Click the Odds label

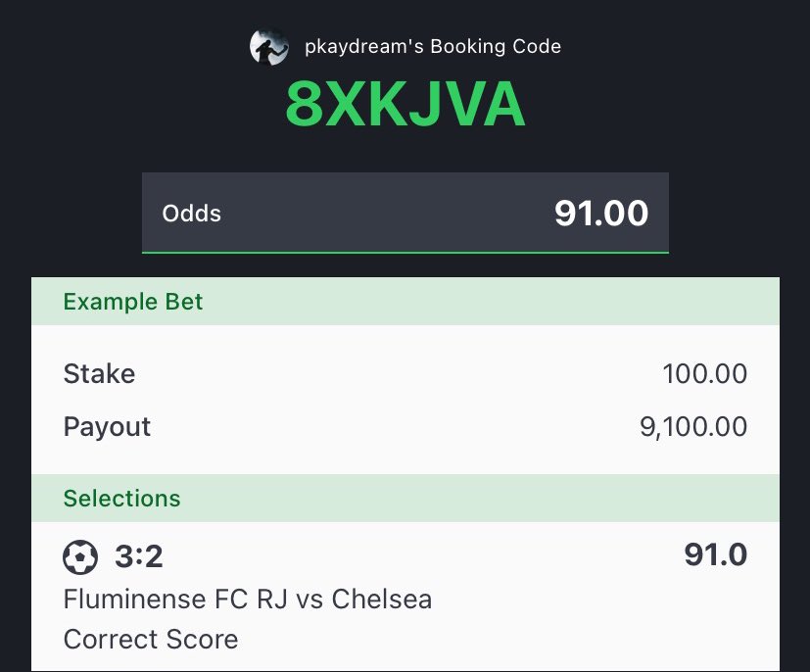click(192, 214)
